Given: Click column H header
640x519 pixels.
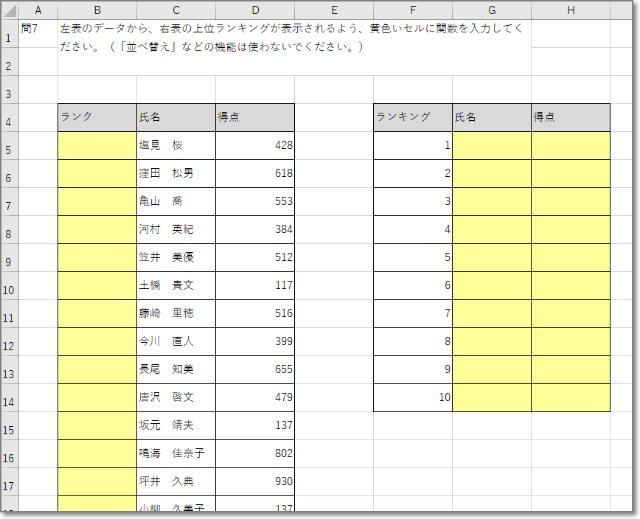Looking at the screenshot, I should coord(570,10).
